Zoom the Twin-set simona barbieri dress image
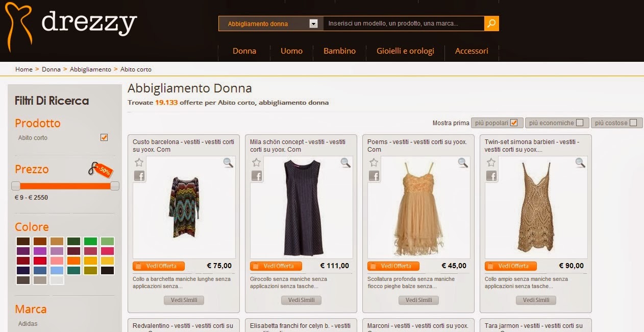Image resolution: width=644 pixels, height=332 pixels. tap(580, 163)
